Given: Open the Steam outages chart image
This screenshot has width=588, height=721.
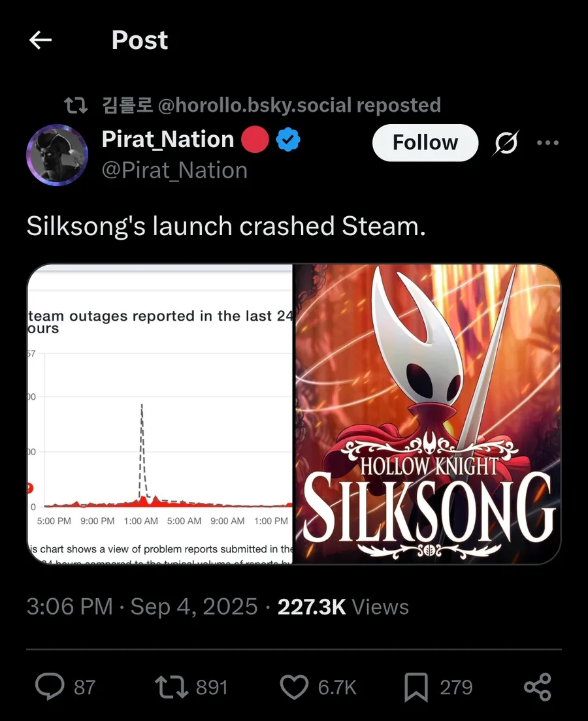Looking at the screenshot, I should [x=160, y=414].
